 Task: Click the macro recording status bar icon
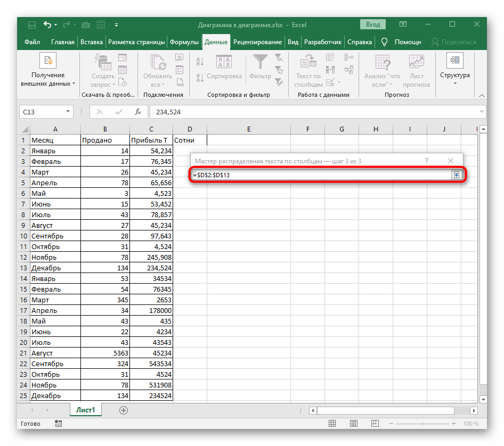tap(58, 424)
